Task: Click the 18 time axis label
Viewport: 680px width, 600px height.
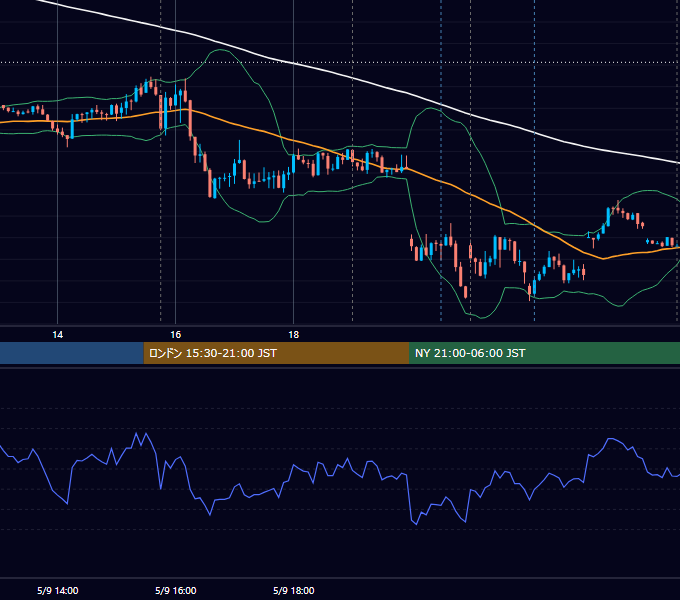Action: pyautogui.click(x=294, y=335)
